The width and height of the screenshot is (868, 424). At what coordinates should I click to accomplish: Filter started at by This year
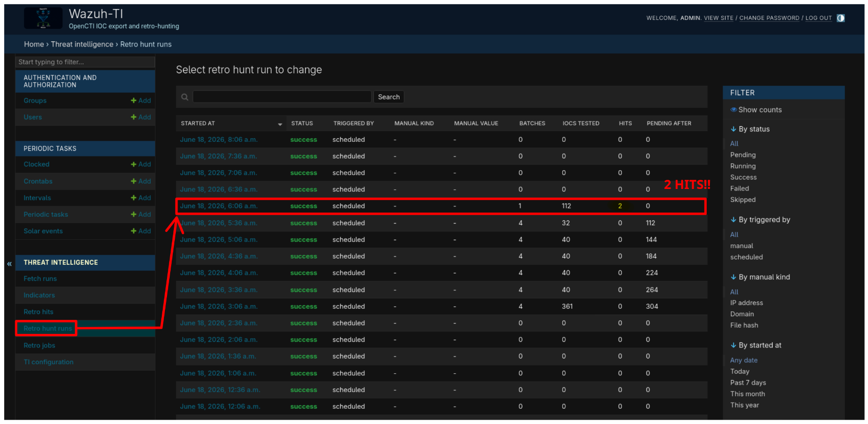pyautogui.click(x=744, y=405)
